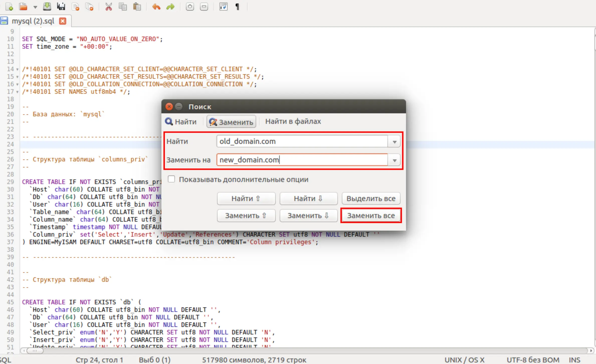Focus the Заменить на text field

[x=302, y=160]
